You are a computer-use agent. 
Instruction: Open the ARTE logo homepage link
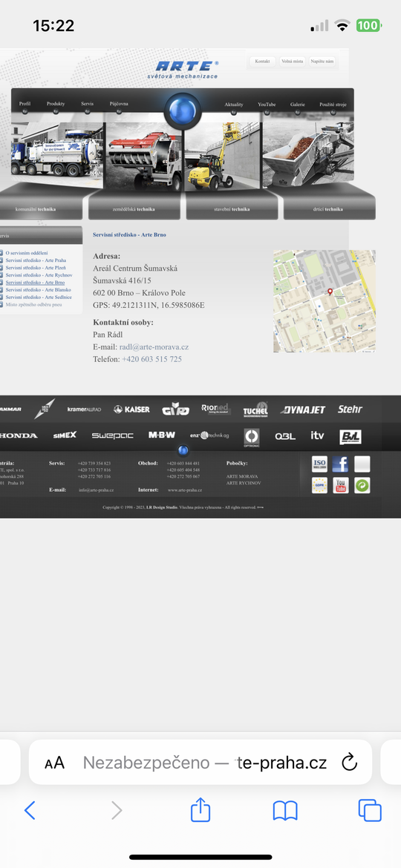[183, 69]
